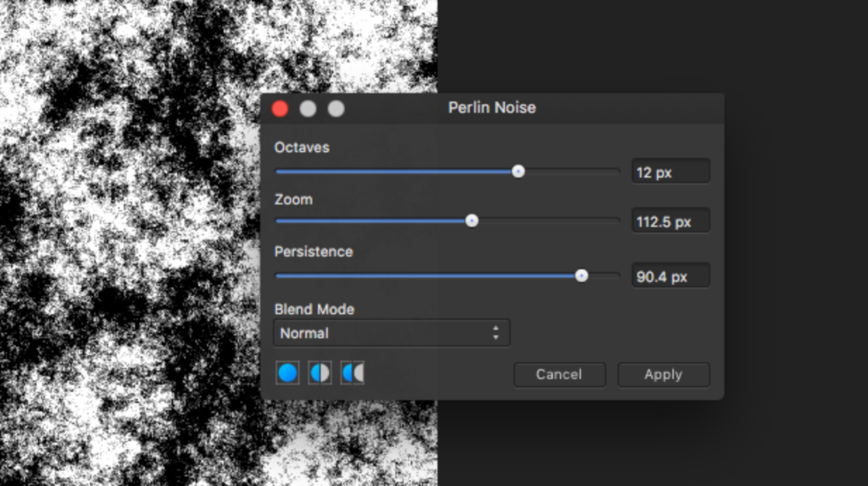Viewport: 868px width, 486px height.
Task: Close the Perlin Noise dialog with the red button
Action: tap(280, 109)
